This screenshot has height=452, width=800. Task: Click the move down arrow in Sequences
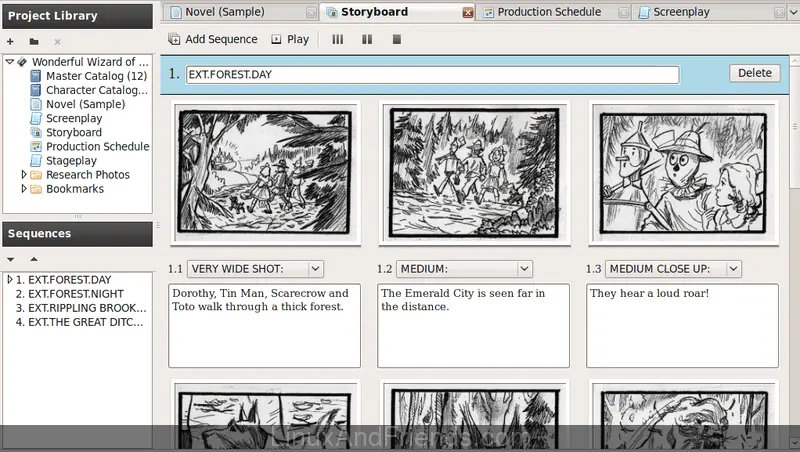click(11, 259)
